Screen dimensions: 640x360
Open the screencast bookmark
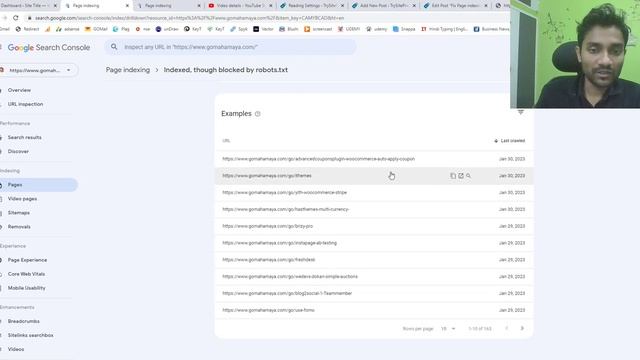click(x=318, y=29)
